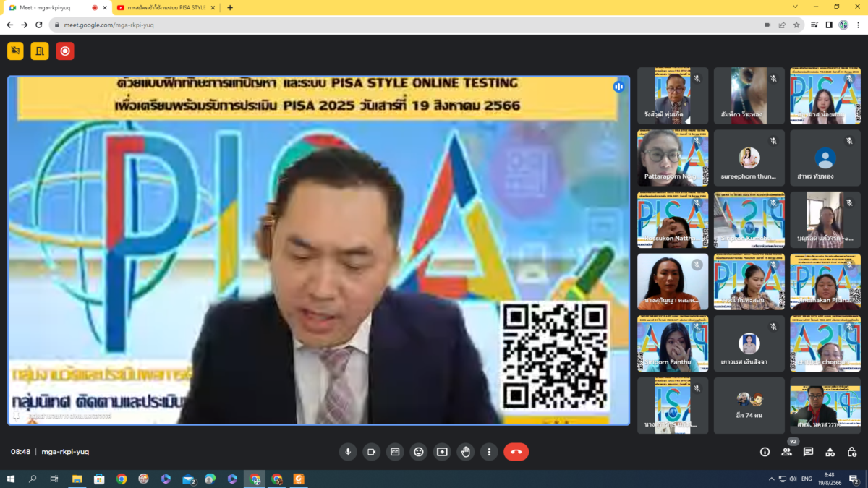Screen dimensions: 868x488
Task: Open Windows taskbar search
Action: [x=33, y=479]
